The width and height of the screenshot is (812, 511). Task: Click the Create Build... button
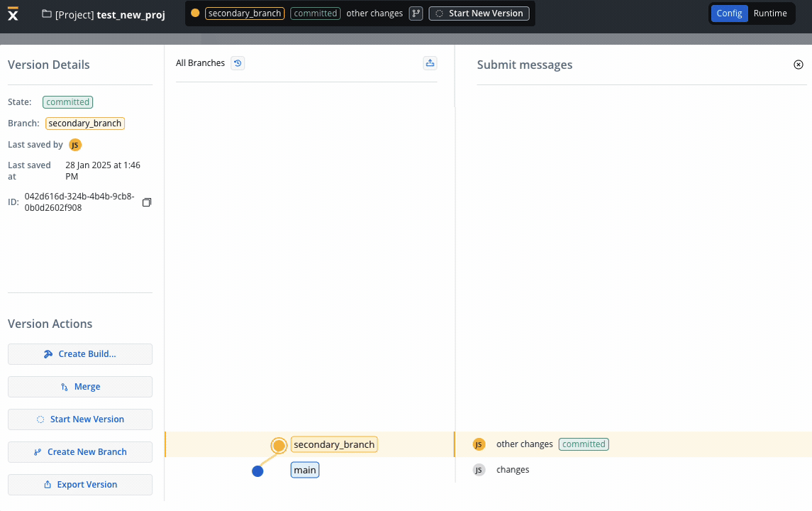[x=80, y=354]
